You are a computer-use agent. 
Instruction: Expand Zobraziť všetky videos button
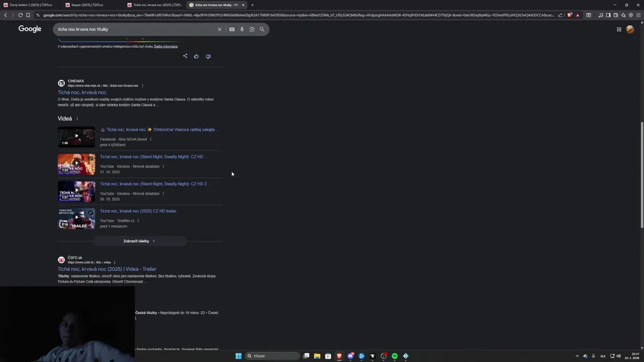[x=139, y=241]
